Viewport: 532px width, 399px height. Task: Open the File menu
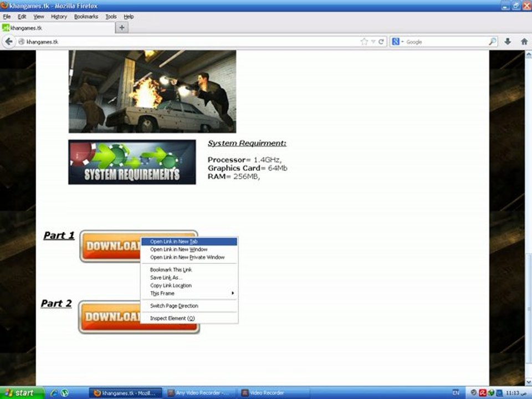coord(7,16)
